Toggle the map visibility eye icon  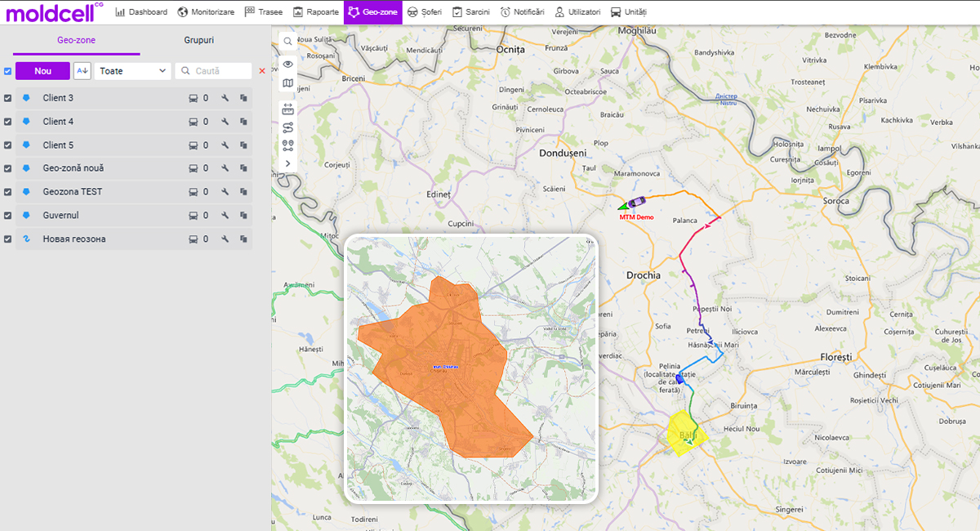[287, 64]
